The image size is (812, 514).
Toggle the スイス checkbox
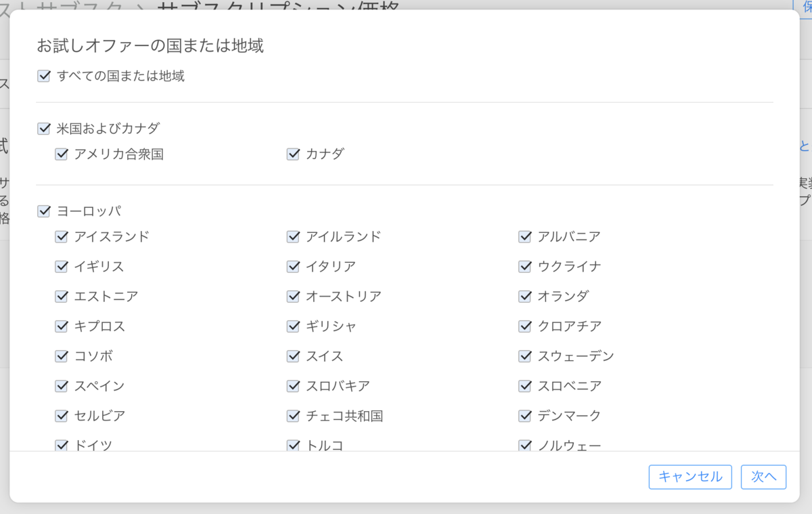[x=293, y=356]
